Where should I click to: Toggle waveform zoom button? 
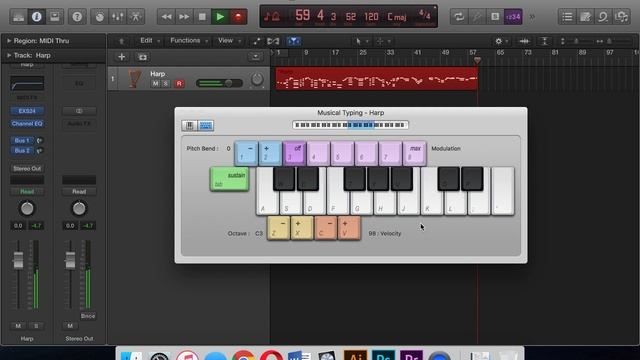tap(524, 41)
